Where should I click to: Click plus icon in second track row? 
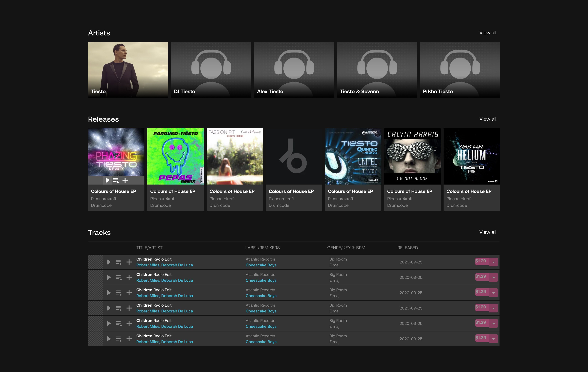click(x=129, y=277)
